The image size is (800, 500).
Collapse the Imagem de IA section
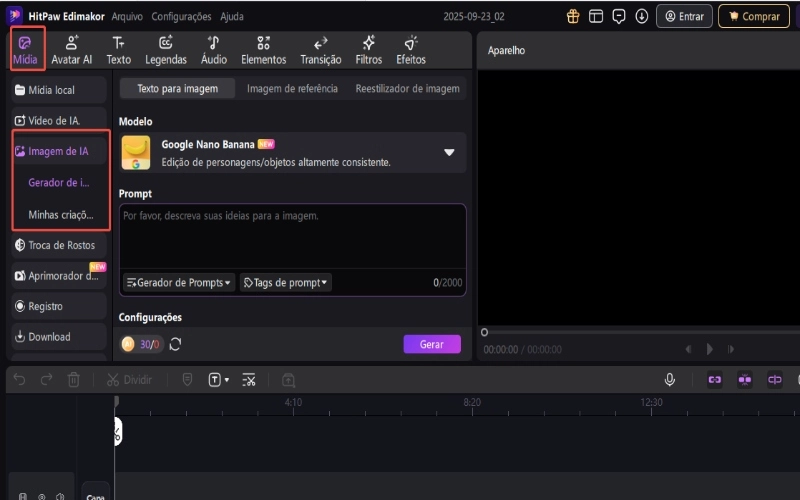coord(59,151)
